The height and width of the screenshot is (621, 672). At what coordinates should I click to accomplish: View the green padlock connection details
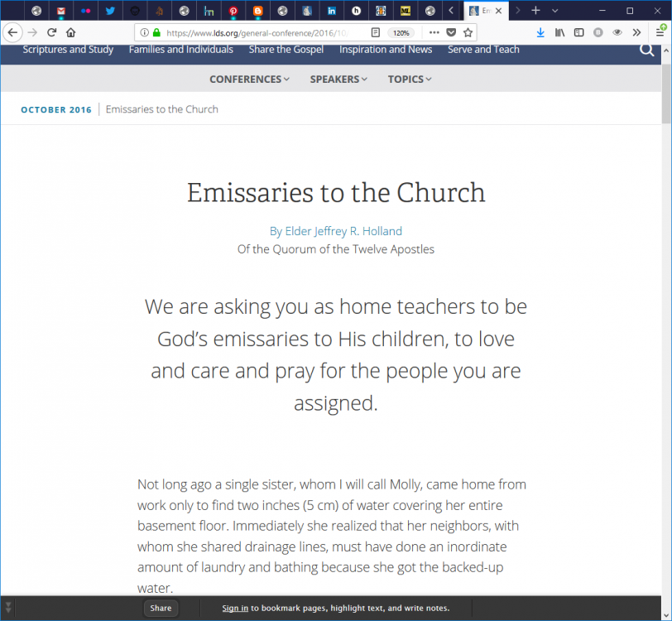point(157,32)
